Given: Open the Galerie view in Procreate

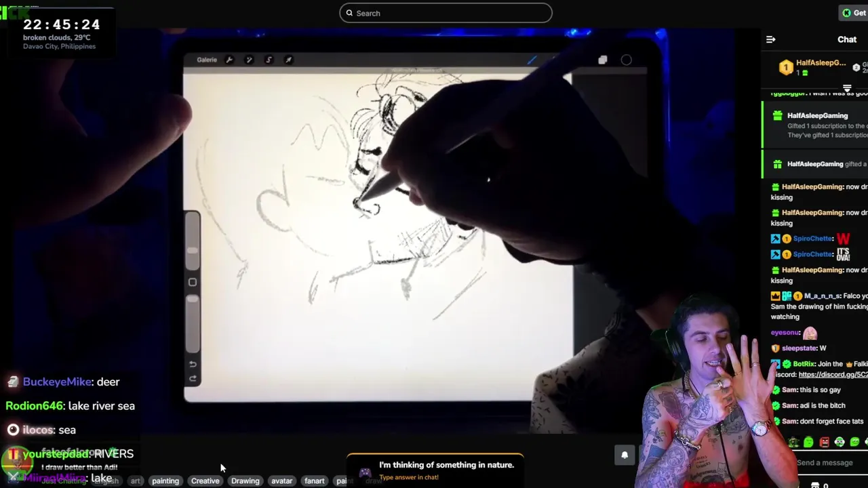Looking at the screenshot, I should (207, 60).
